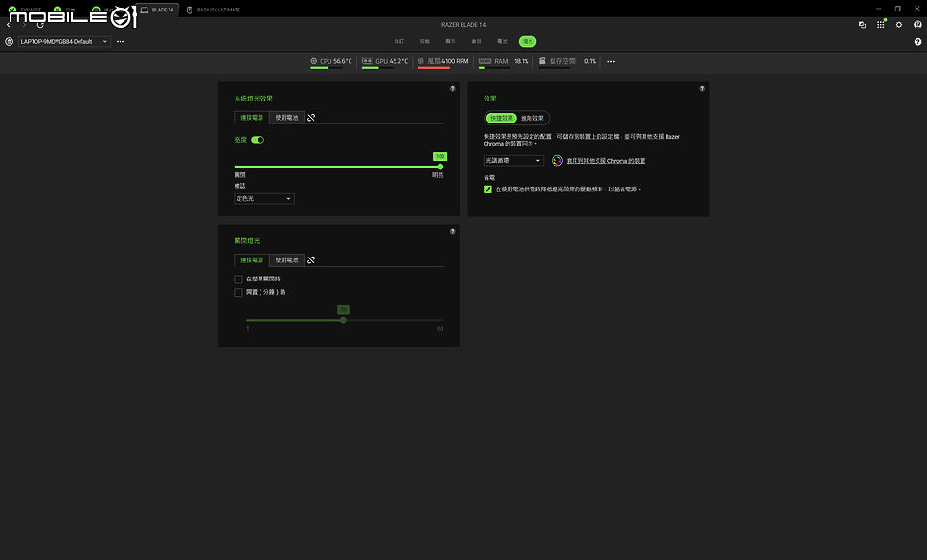Click the RAM usage status icon
The height and width of the screenshot is (560, 927).
pyautogui.click(x=485, y=61)
